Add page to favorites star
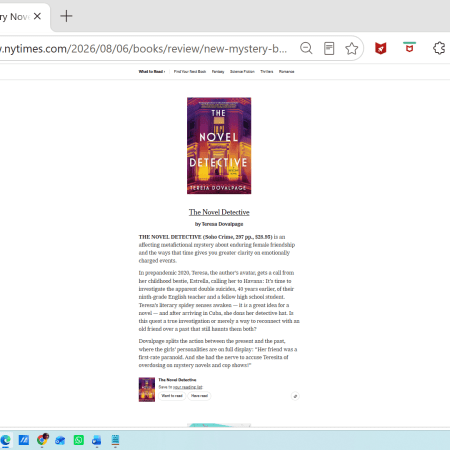450x450 pixels. coord(351,49)
